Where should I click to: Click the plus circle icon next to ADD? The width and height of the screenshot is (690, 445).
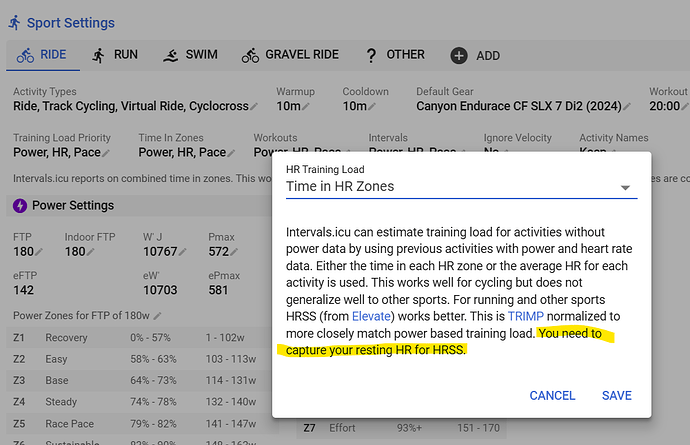coord(459,56)
